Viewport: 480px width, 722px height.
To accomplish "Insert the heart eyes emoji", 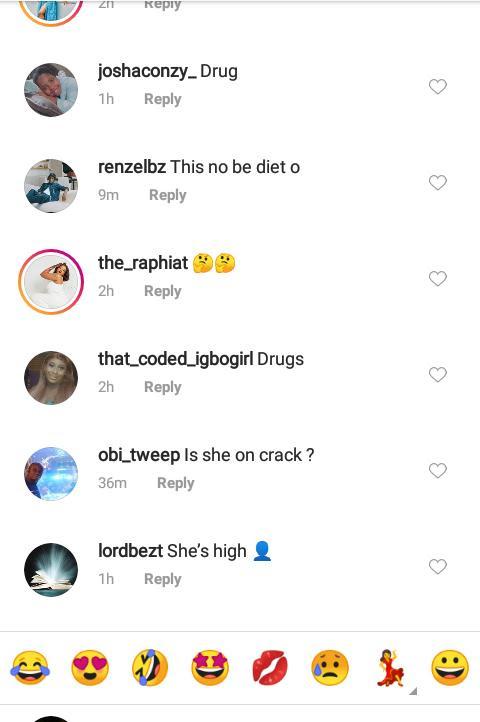I will pos(90,668).
